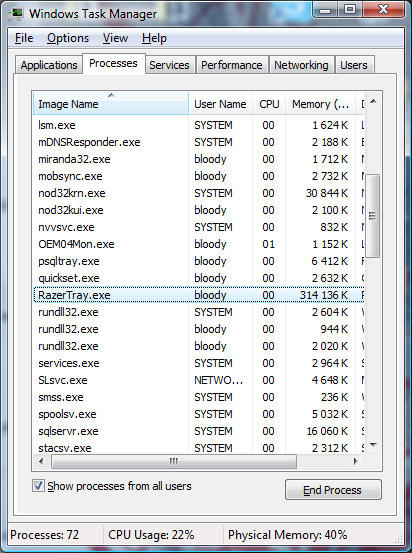The image size is (412, 553).
Task: Select the mobsync.exe process
Action: tap(199, 176)
